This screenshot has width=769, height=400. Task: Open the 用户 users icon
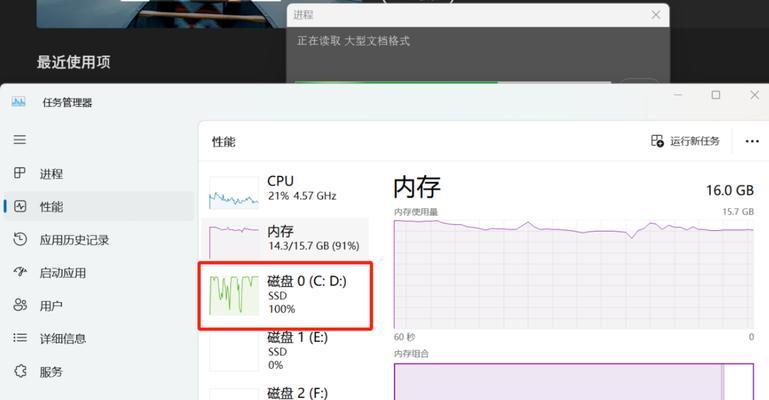click(x=20, y=305)
